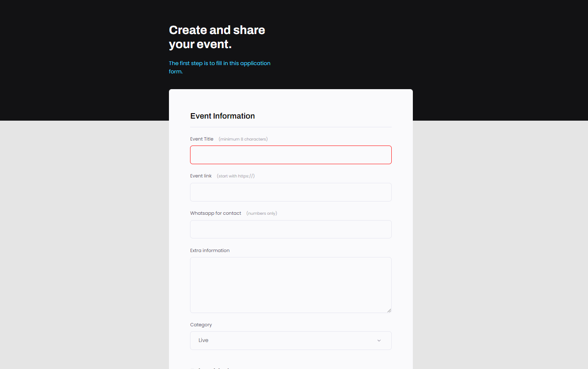Viewport: 588px width, 369px height.
Task: Click the Category field label
Action: click(201, 325)
